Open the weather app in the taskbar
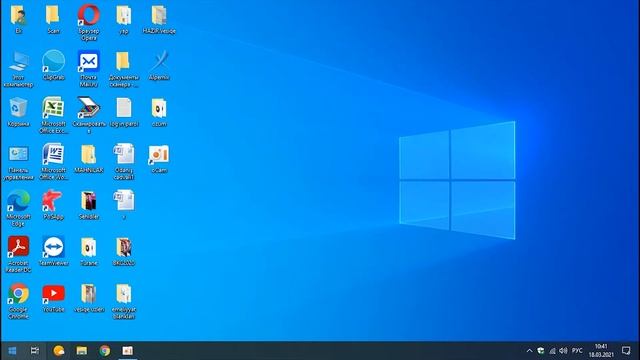This screenshot has height=360, width=640. coord(59,351)
